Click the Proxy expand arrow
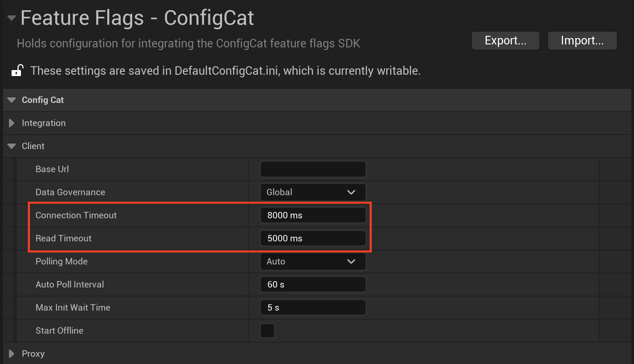634x364 pixels. pyautogui.click(x=11, y=353)
